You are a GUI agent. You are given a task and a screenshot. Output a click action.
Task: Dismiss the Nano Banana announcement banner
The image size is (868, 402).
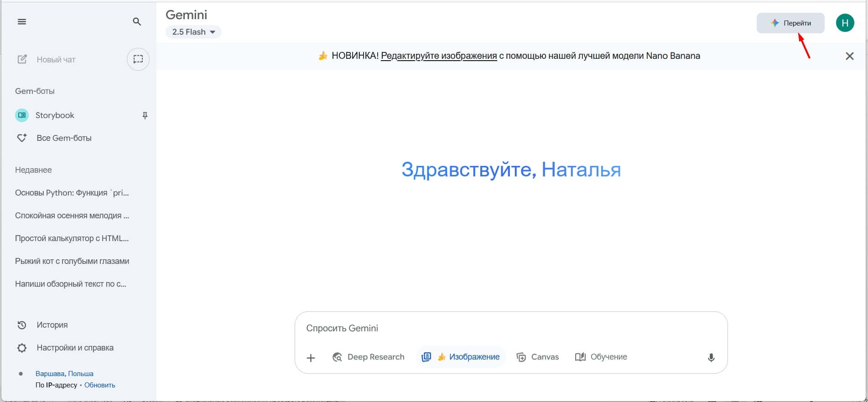(849, 56)
